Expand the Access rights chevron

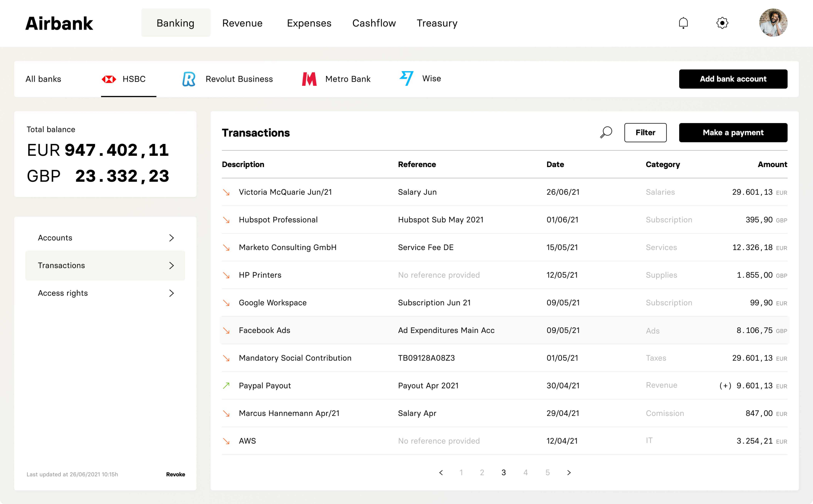coord(171,293)
